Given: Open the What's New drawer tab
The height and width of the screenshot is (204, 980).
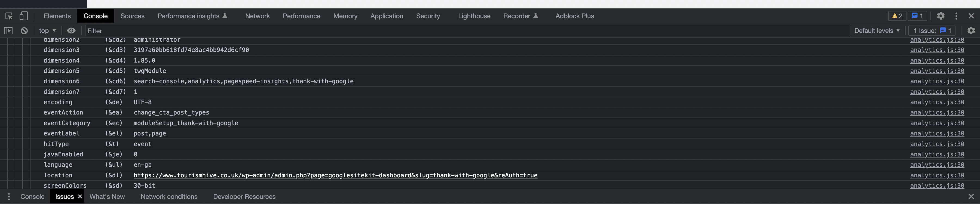Looking at the screenshot, I should (107, 197).
